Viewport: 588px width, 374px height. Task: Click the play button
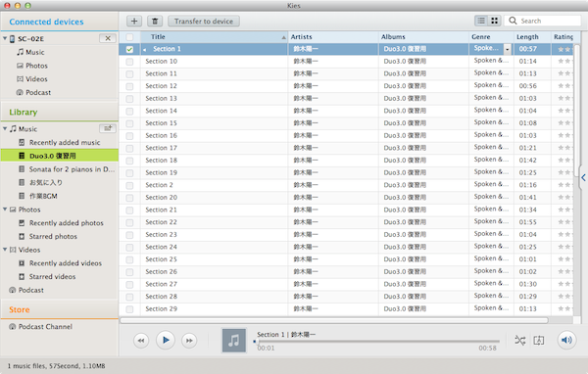tap(166, 341)
